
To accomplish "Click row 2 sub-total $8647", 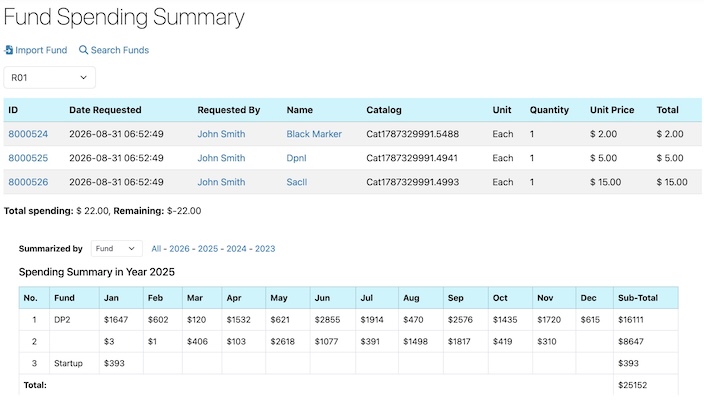I will point(631,342).
